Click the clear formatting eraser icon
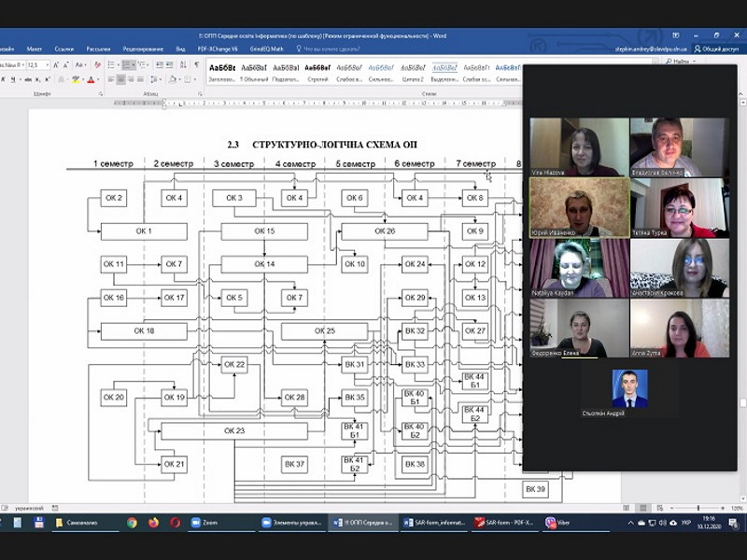The image size is (747, 560). [x=98, y=64]
